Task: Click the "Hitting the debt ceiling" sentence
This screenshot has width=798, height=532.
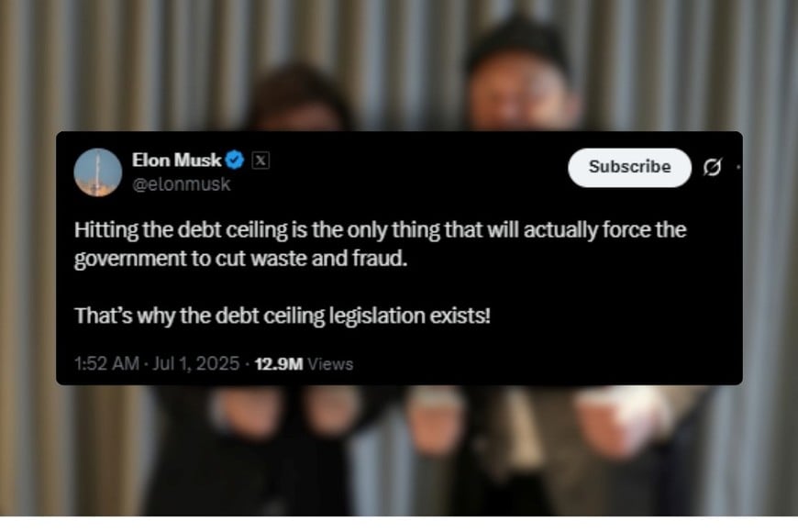Action: [380, 230]
